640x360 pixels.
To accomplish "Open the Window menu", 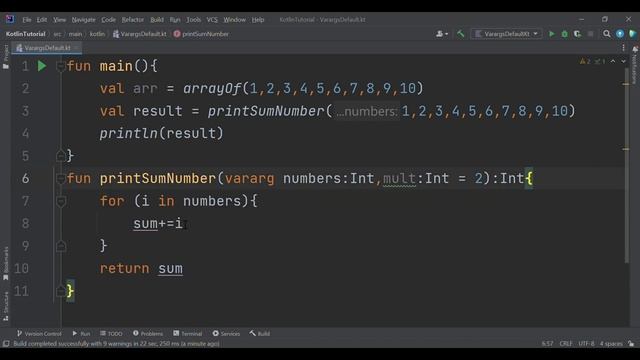I will 234,20.
